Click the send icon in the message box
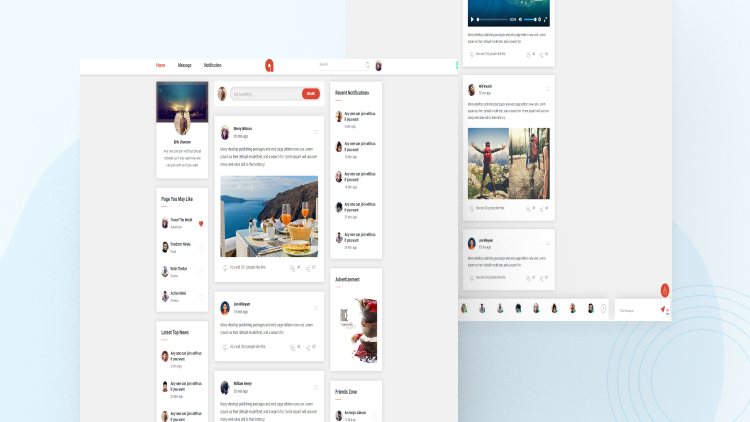 [662, 310]
